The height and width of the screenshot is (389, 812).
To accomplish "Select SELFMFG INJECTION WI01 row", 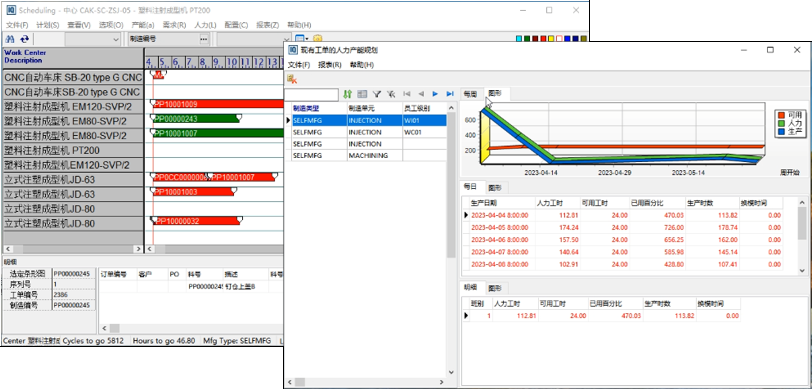I will (x=366, y=120).
